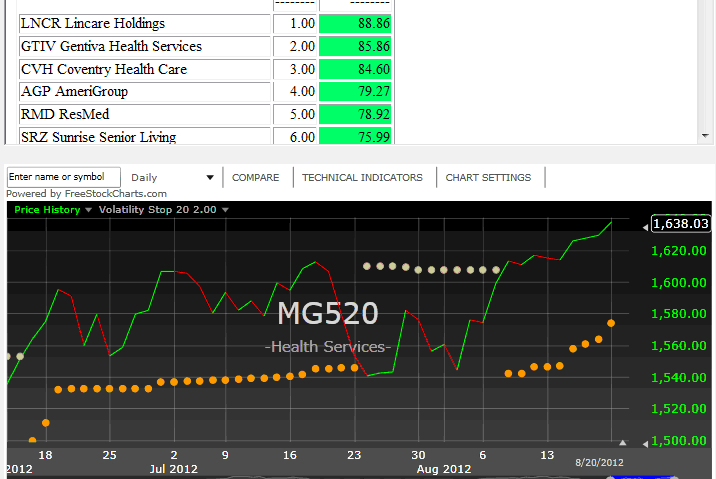Click the rank cell showing 3.00

[x=295, y=69]
